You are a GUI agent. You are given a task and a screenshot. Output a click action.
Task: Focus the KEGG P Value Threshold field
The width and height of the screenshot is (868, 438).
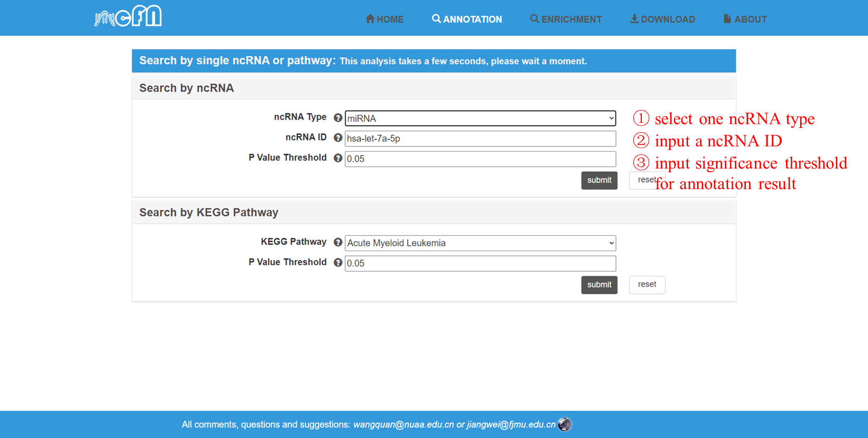point(480,263)
